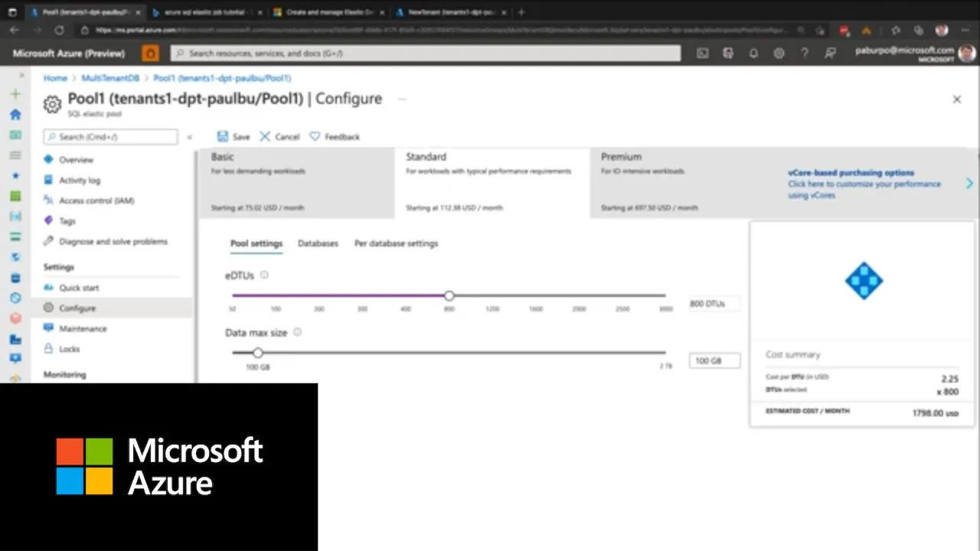
Task: Open the feedback icon in Azure header
Action: coord(830,54)
